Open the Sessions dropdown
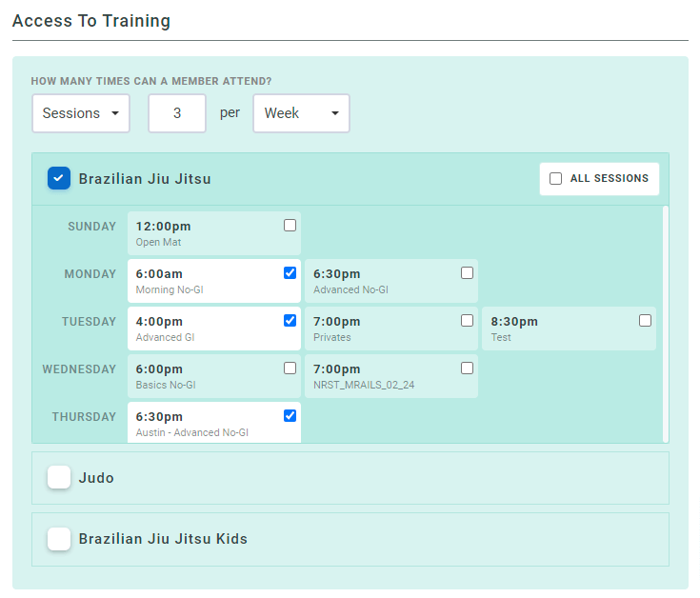This screenshot has width=700, height=598. pyautogui.click(x=81, y=113)
